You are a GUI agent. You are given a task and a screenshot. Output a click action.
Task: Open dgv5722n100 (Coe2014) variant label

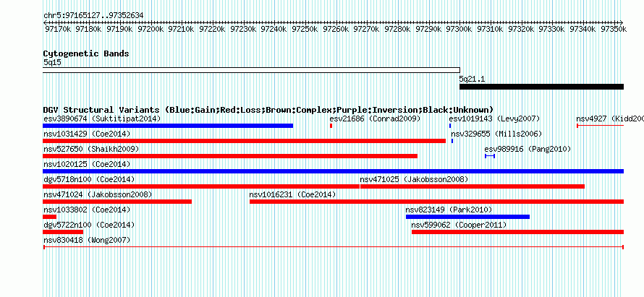[x=89, y=225]
